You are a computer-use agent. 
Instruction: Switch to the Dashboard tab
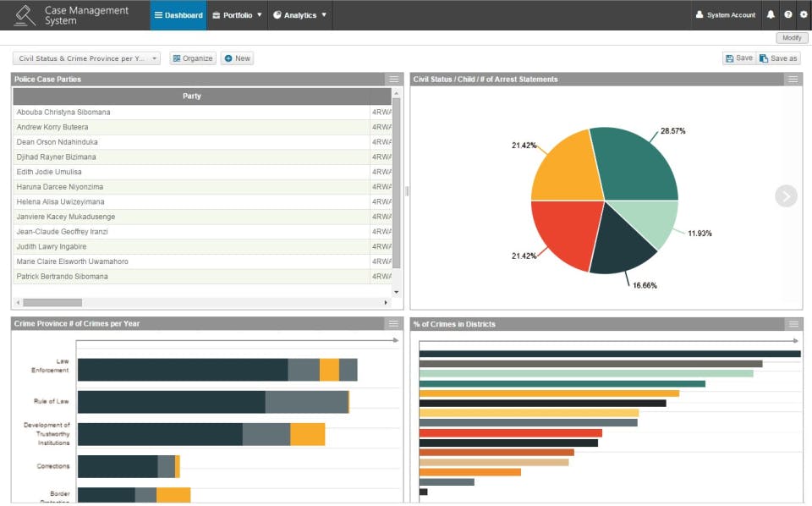[x=178, y=14]
